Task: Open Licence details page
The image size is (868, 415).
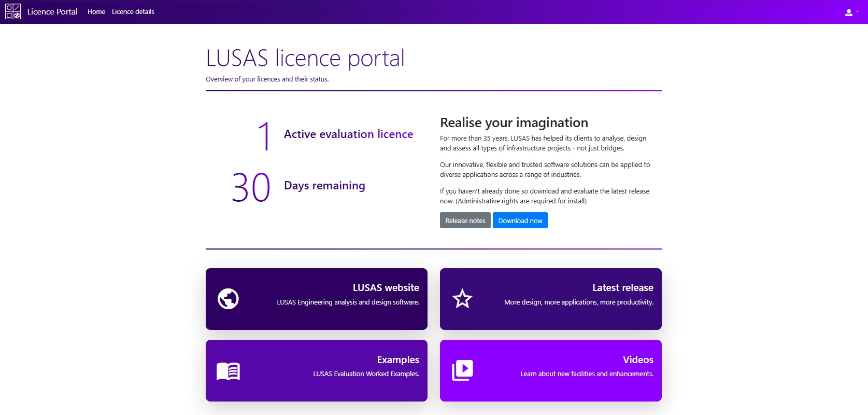Action: (x=133, y=11)
